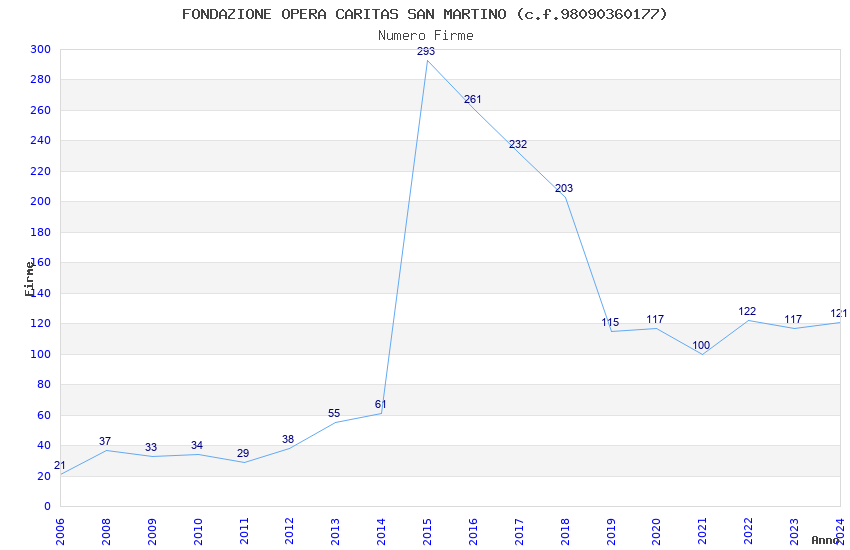Click the data label 115
This screenshot has height=550, width=850.
click(x=610, y=322)
